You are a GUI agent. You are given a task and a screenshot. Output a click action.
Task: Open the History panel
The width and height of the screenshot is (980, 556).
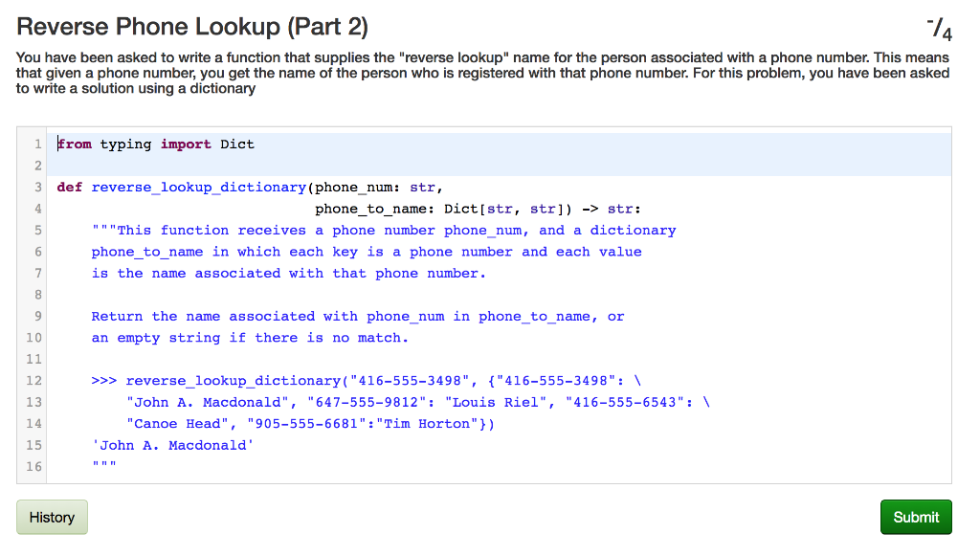pyautogui.click(x=51, y=517)
